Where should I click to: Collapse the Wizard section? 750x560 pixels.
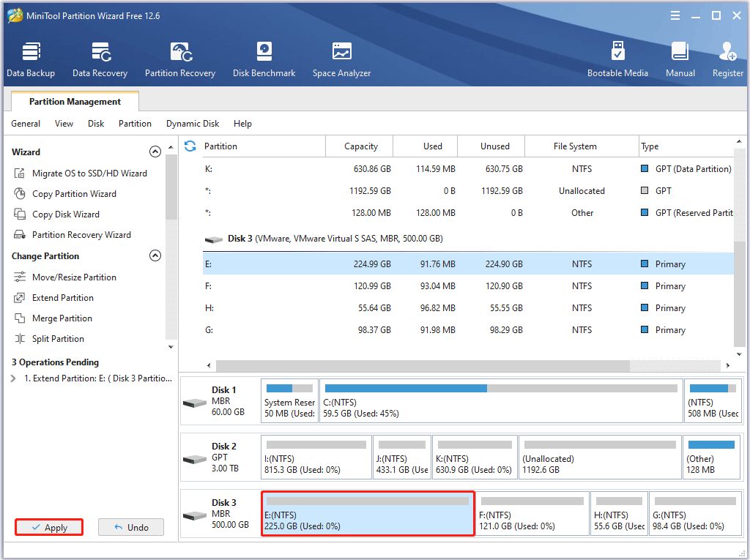[155, 152]
